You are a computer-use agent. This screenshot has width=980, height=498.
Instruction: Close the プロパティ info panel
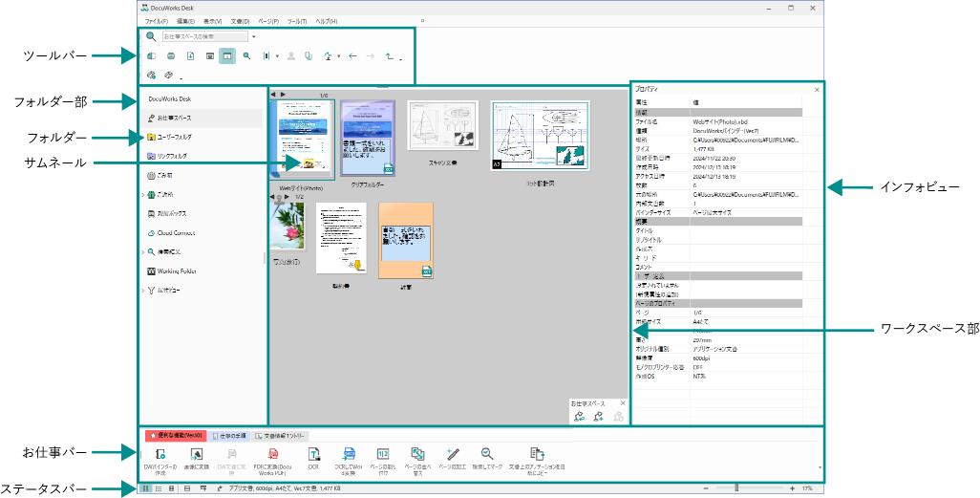pos(817,90)
